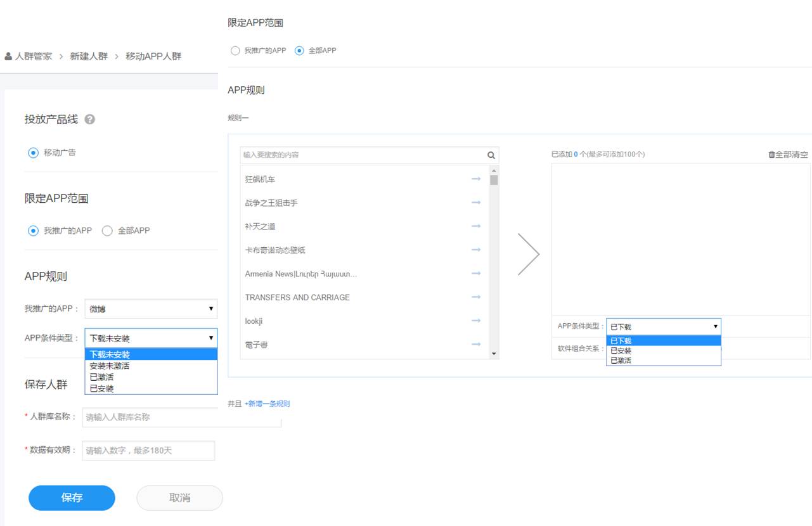Viewport: 812px width, 526px height.
Task: Select 安装未激活 from the open dropdown
Action: pos(109,366)
